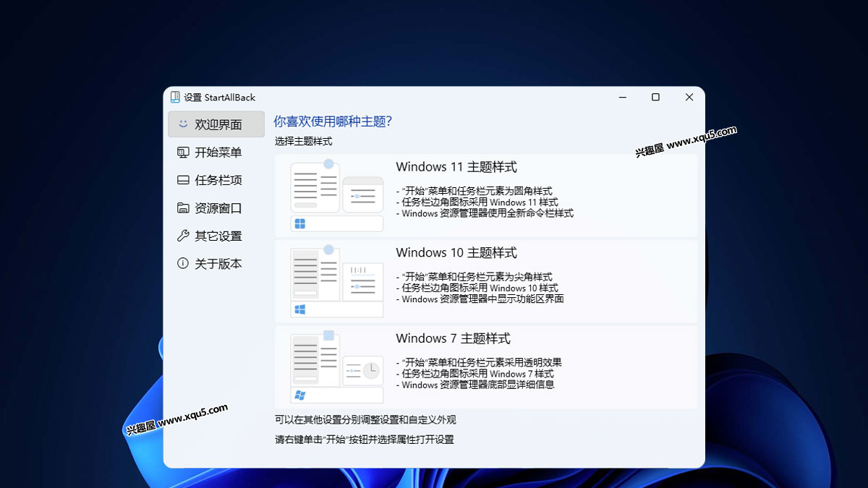Choose the Windows 7 主题样式 card

pos(486,367)
